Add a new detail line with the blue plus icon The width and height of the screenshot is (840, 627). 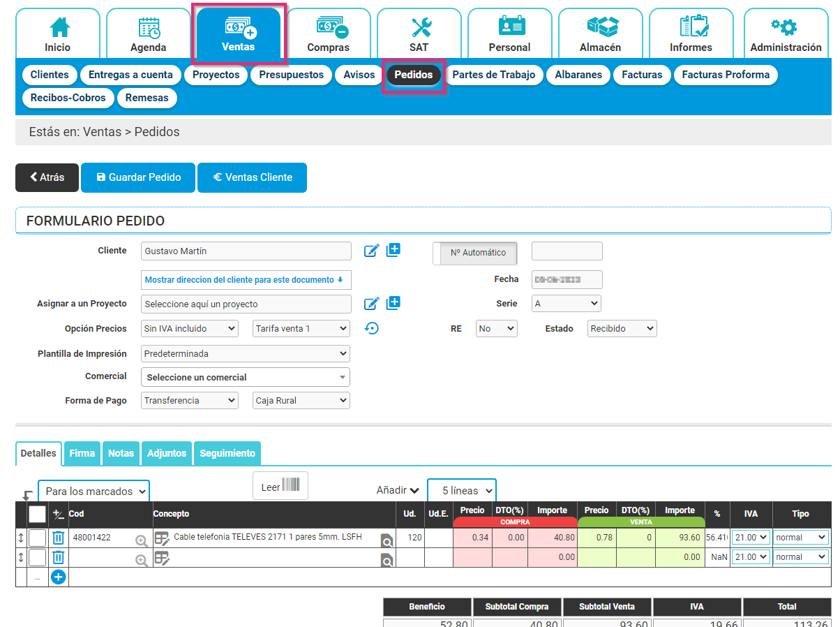(58, 577)
